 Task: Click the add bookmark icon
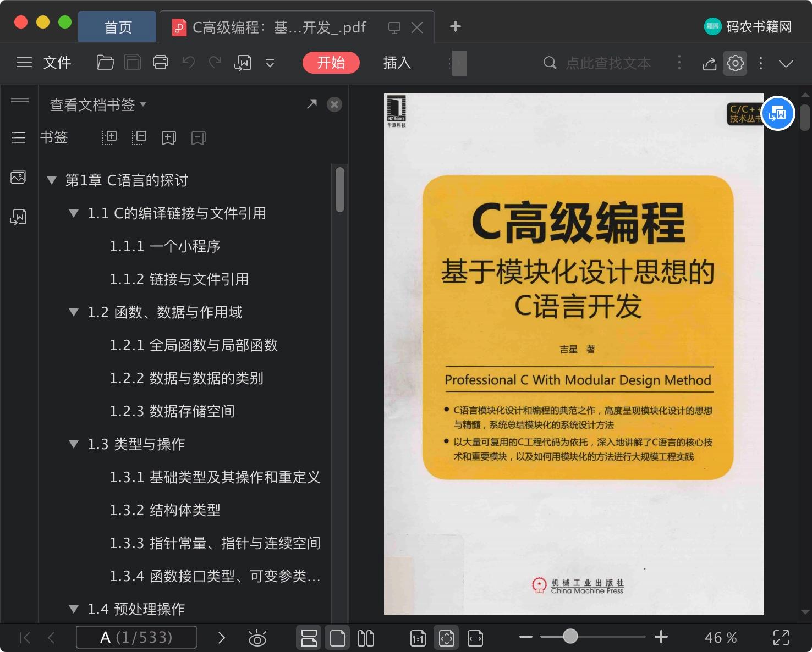(169, 137)
